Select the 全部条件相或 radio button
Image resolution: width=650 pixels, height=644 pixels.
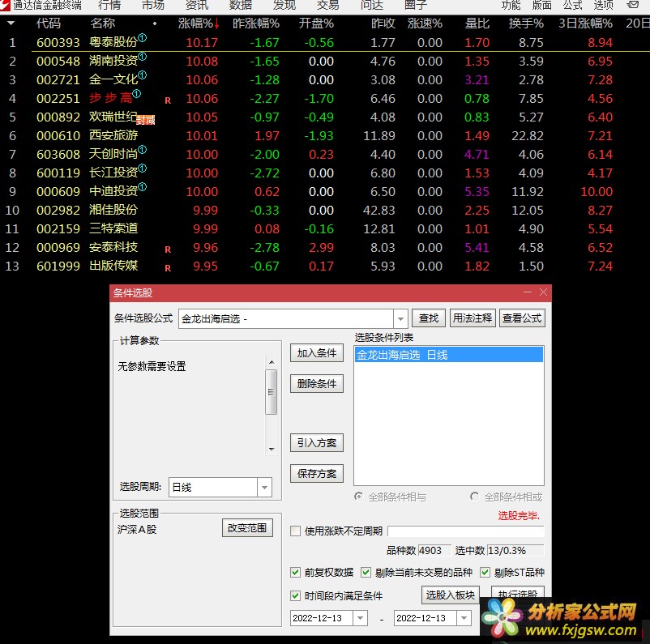pos(474,497)
